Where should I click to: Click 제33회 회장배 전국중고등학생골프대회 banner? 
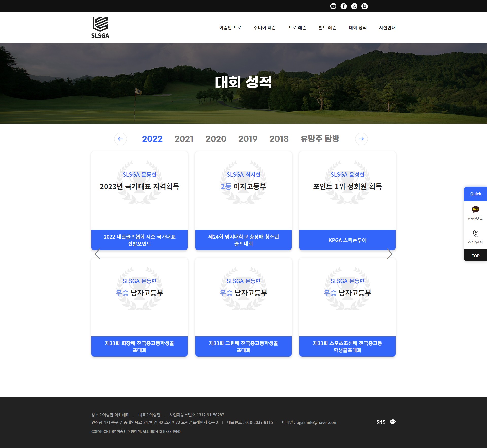coord(140,347)
